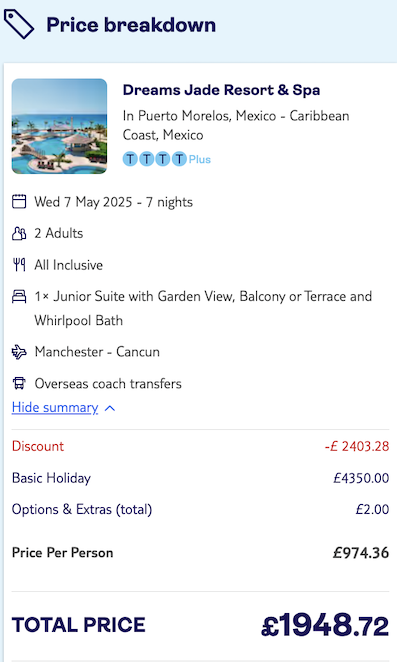The image size is (397, 662).
Task: Click the first T rating circle icon
Action: point(130,159)
